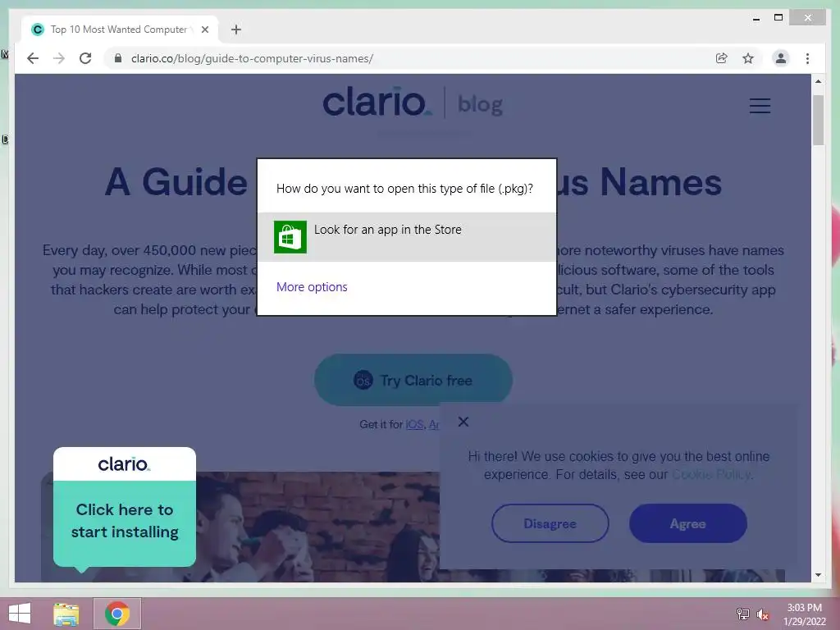The image size is (840, 630).
Task: Maximize the Chrome window
Action: [778, 18]
